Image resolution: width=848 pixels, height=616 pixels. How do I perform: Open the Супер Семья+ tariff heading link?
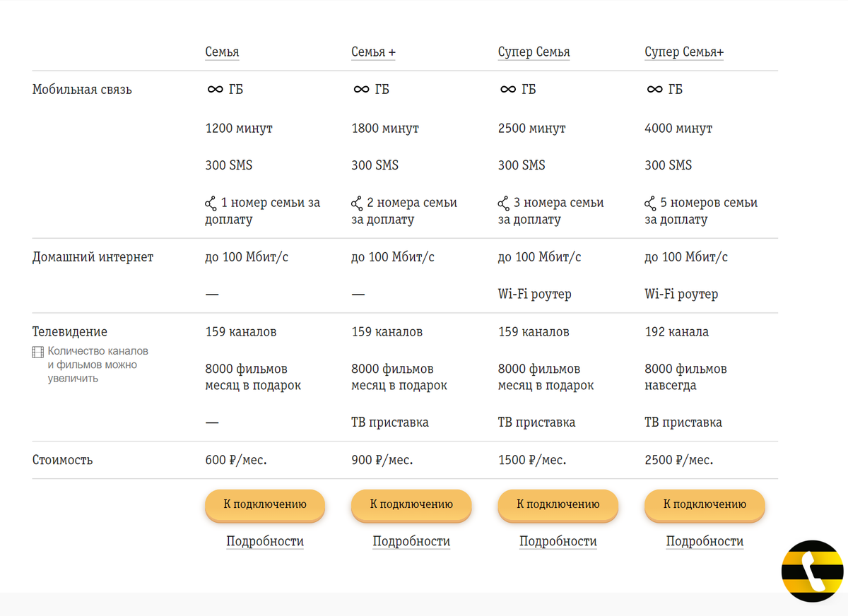684,52
